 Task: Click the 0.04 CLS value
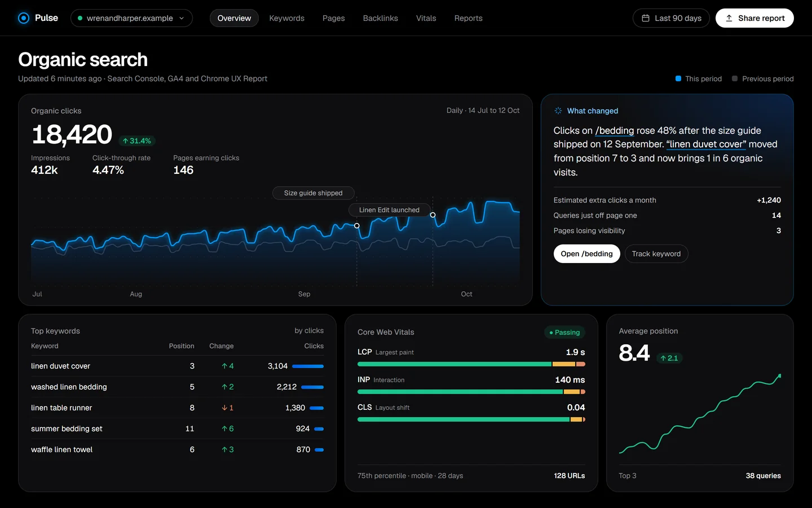(x=576, y=408)
